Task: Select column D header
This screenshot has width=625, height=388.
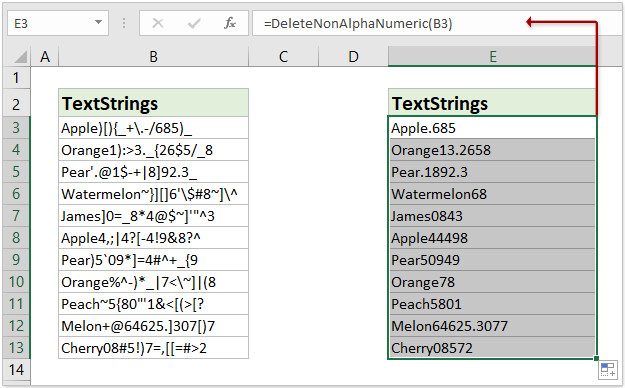Action: [x=353, y=57]
